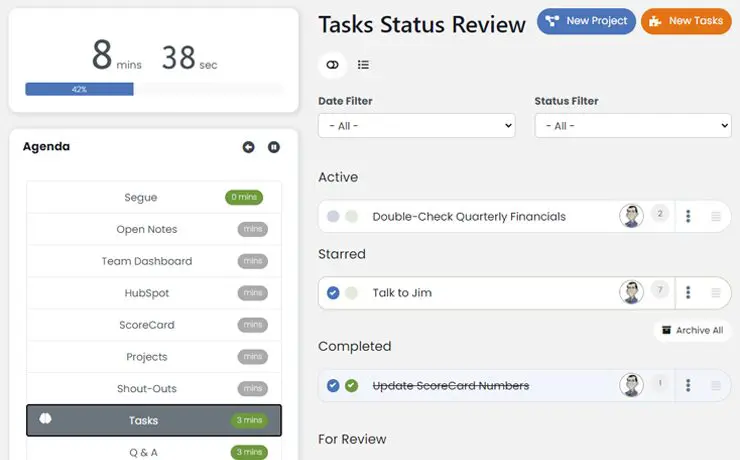This screenshot has width=740, height=460.
Task: Unstar the Talk to Jim task
Action: [333, 293]
